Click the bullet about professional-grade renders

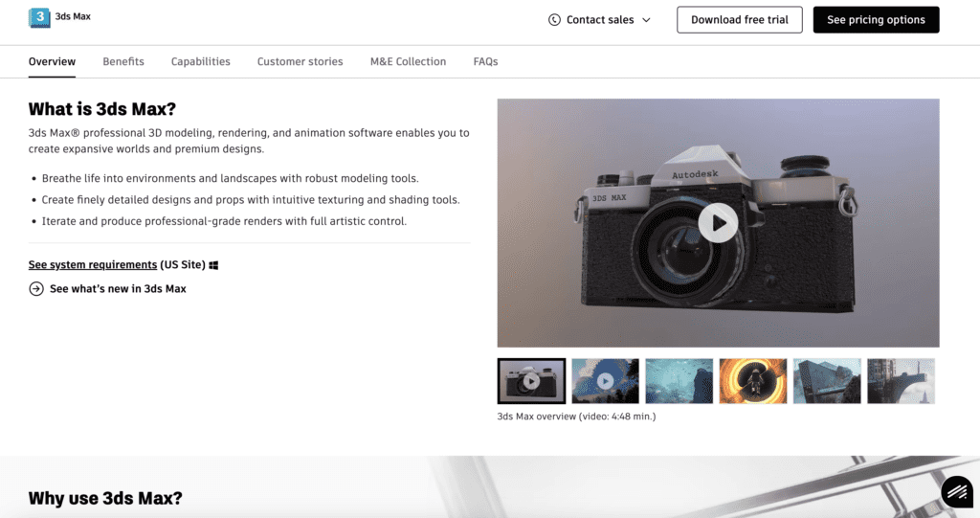(224, 221)
